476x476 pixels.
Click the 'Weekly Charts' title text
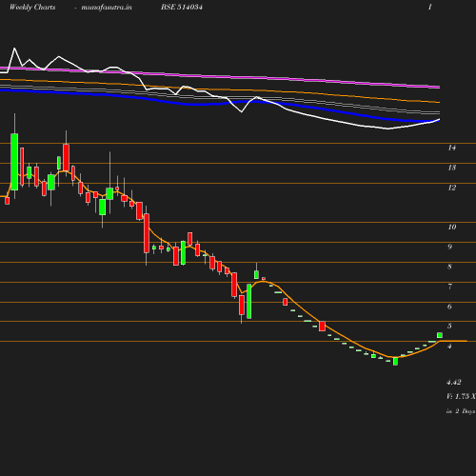point(32,7)
